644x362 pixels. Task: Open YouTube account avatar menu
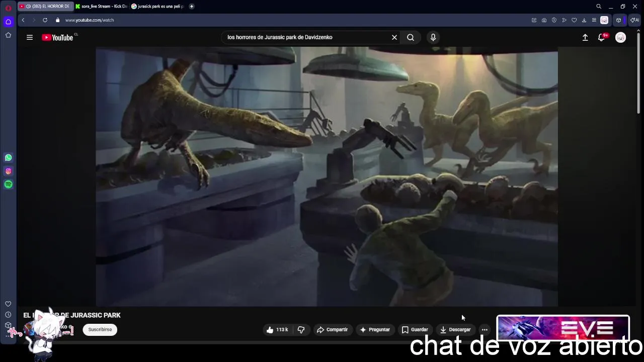pos(621,38)
